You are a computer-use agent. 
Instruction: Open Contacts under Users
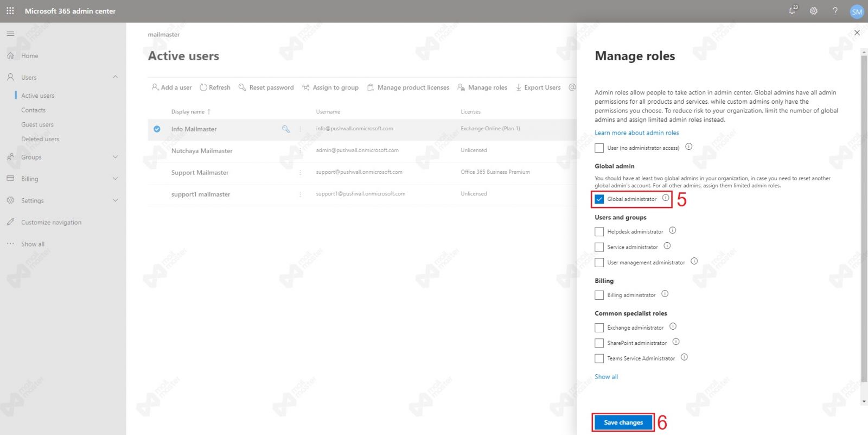click(33, 110)
